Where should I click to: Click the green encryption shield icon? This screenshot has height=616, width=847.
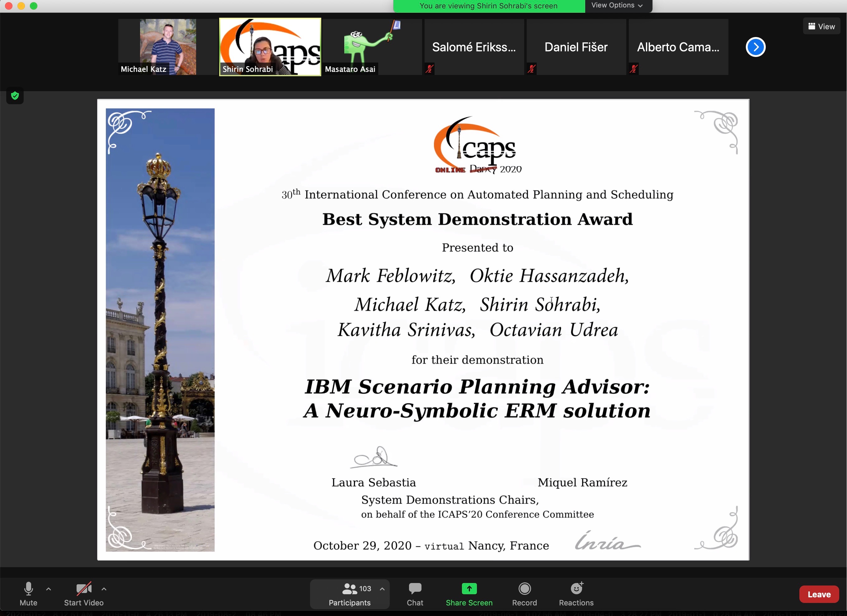coord(15,96)
